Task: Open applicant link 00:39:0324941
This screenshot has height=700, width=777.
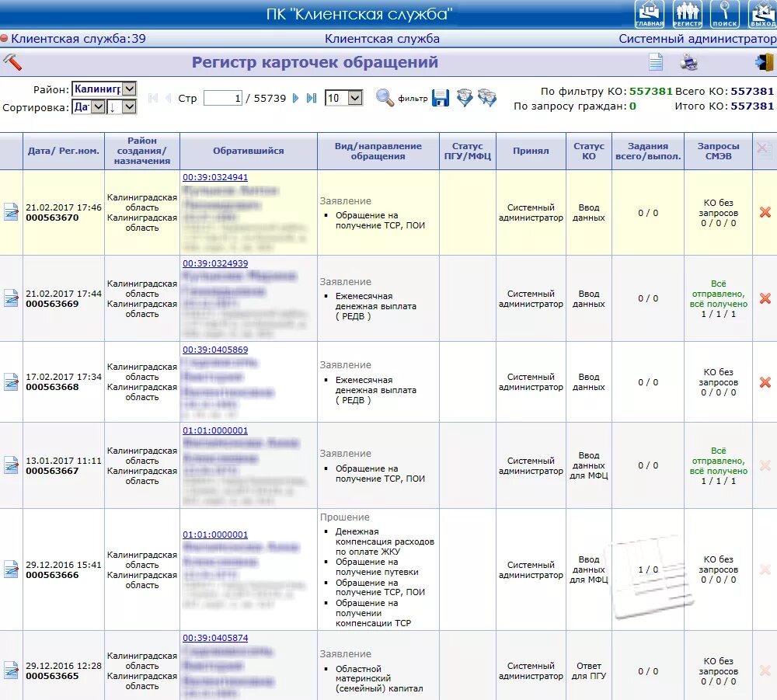Action: point(215,177)
